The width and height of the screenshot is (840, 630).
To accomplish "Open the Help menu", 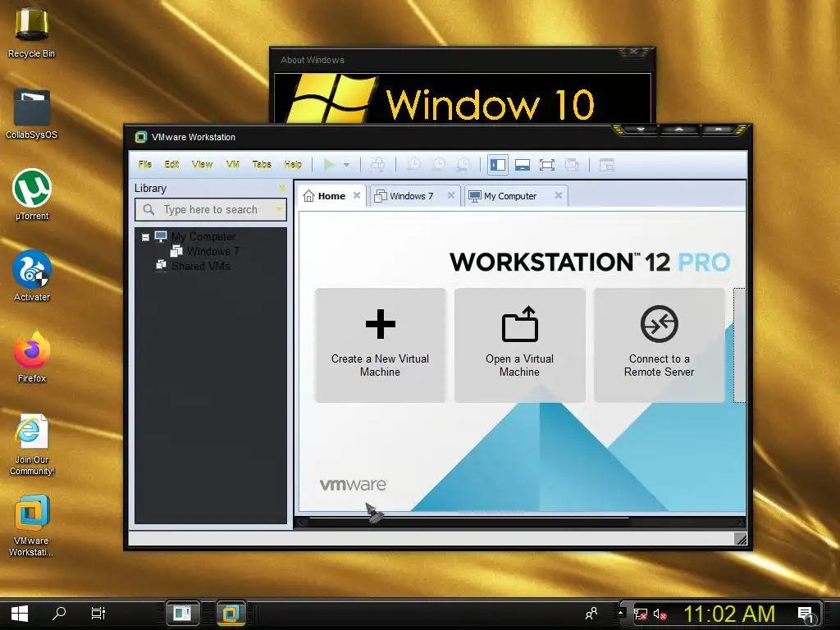I will [293, 164].
